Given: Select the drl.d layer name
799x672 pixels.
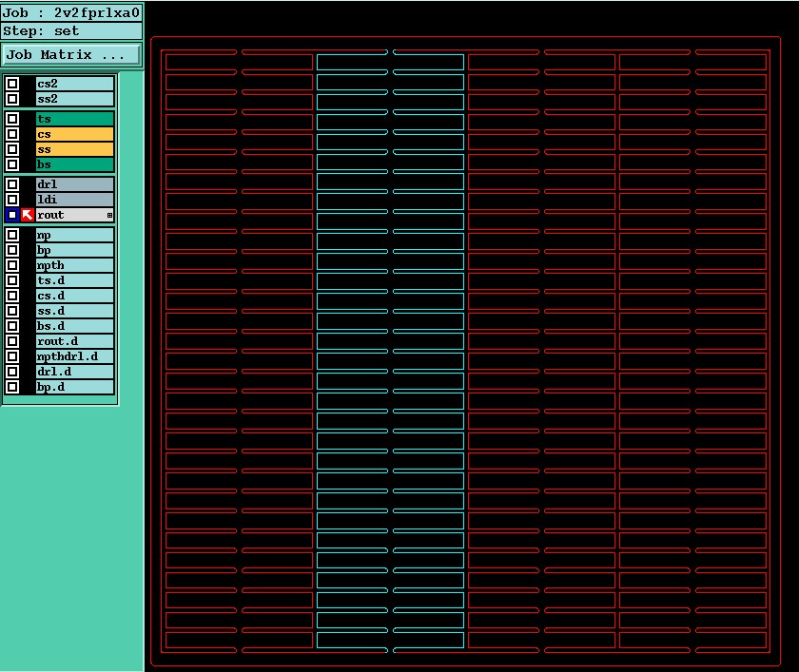Looking at the screenshot, I should coord(75,372).
